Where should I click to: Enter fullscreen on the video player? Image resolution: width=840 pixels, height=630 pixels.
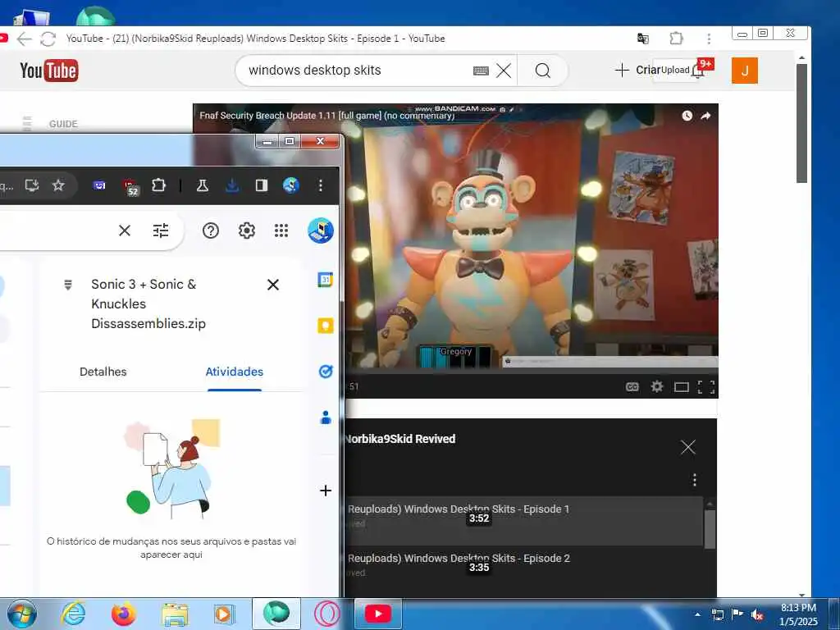706,387
